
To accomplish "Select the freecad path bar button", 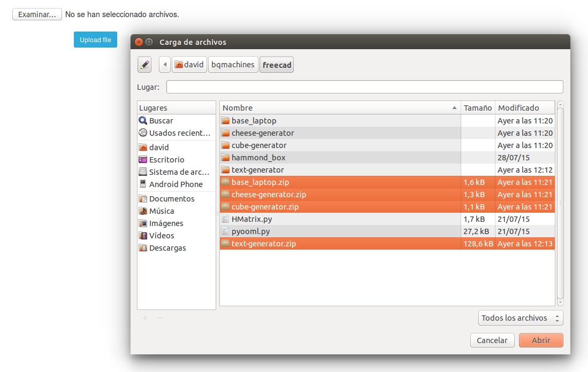I will click(x=277, y=65).
